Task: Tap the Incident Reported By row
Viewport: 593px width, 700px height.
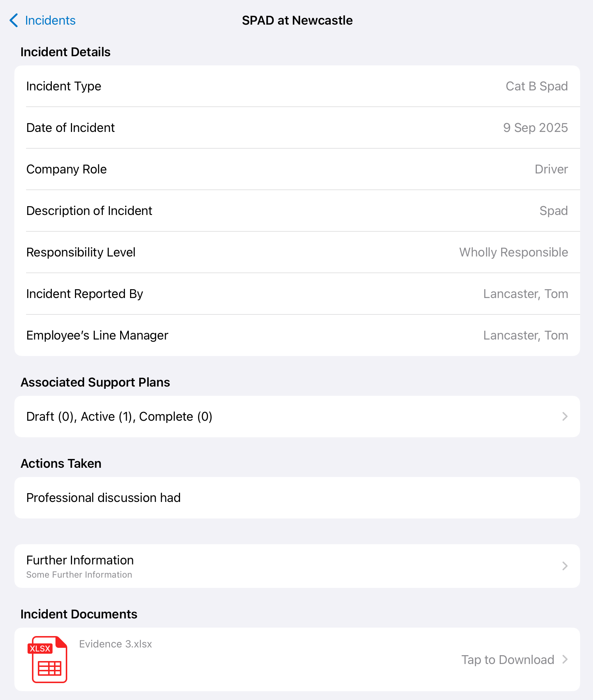Action: 297,294
